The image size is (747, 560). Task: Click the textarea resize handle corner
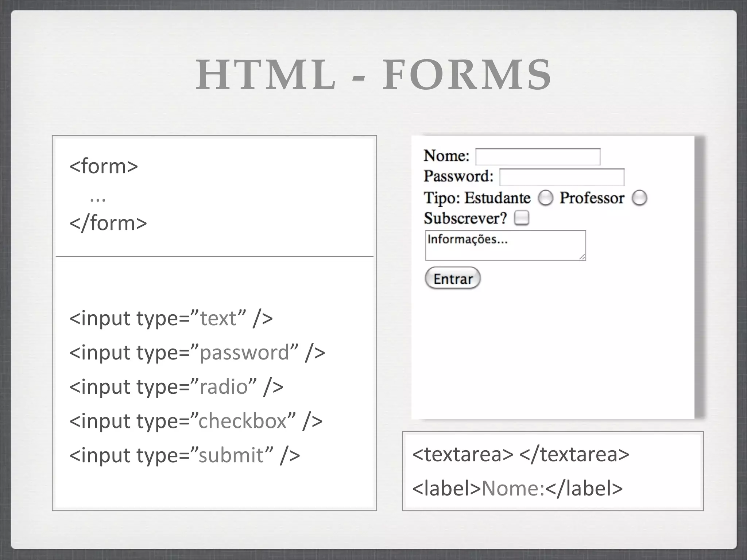point(582,257)
